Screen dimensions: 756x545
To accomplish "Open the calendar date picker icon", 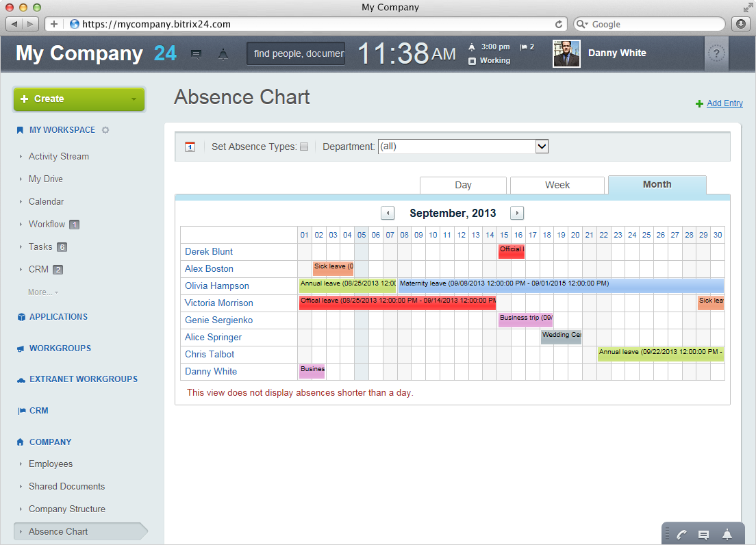I will [190, 147].
